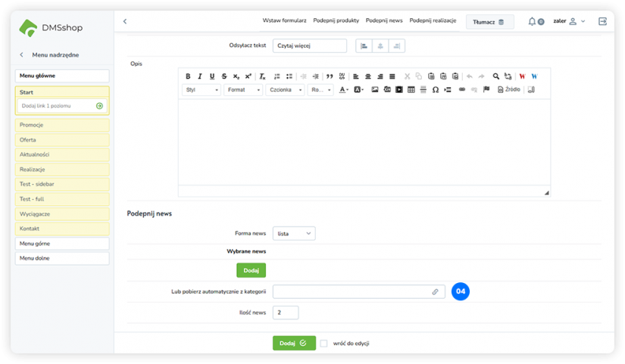The height and width of the screenshot is (364, 625).
Task: Click the italic formatting icon
Action: coord(200,76)
